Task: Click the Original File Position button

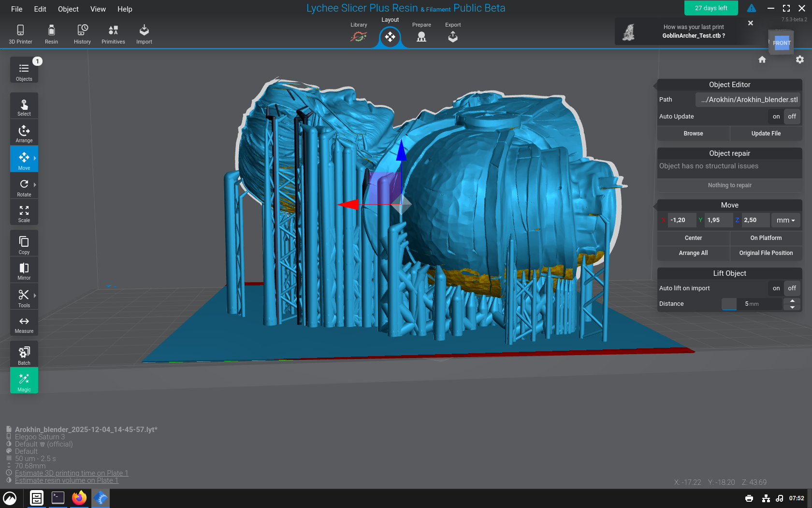Action: click(x=766, y=253)
